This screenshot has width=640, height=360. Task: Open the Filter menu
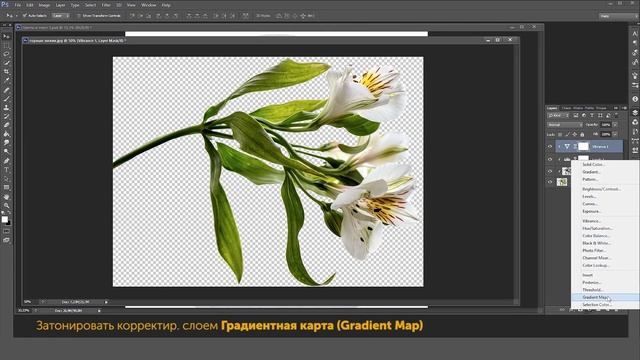106,5
